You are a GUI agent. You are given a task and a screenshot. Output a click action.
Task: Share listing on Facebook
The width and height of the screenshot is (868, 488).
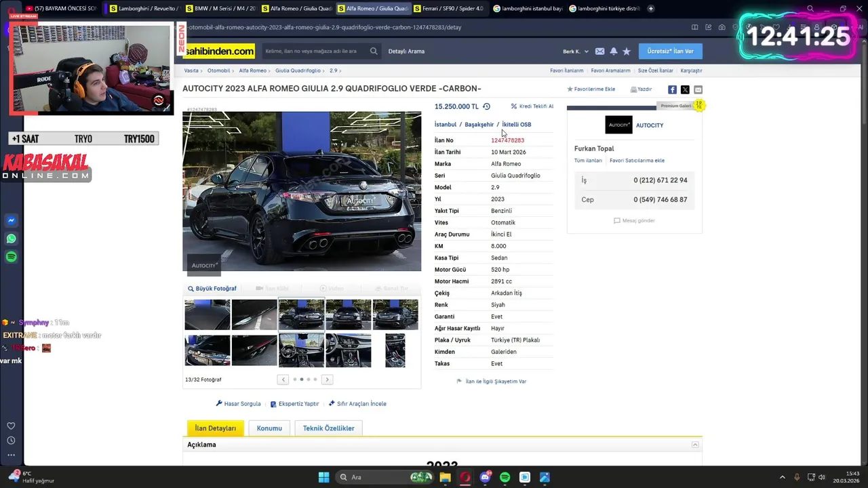click(672, 89)
